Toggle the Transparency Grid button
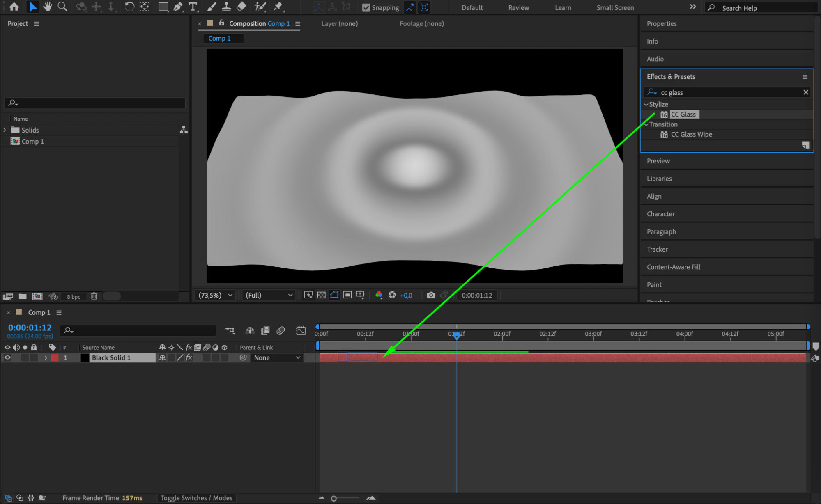 pyautogui.click(x=322, y=295)
